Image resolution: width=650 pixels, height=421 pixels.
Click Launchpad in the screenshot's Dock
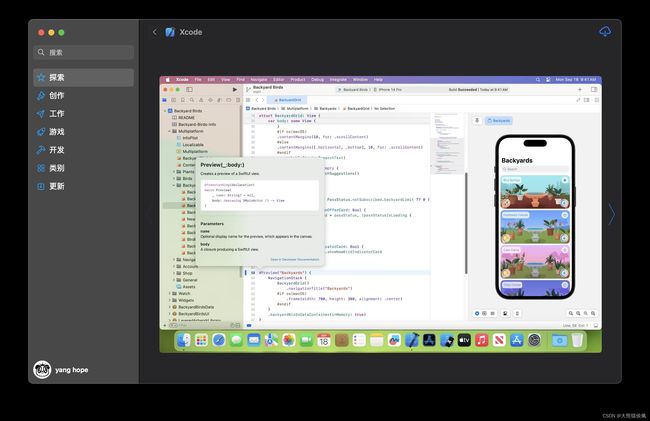(x=201, y=341)
